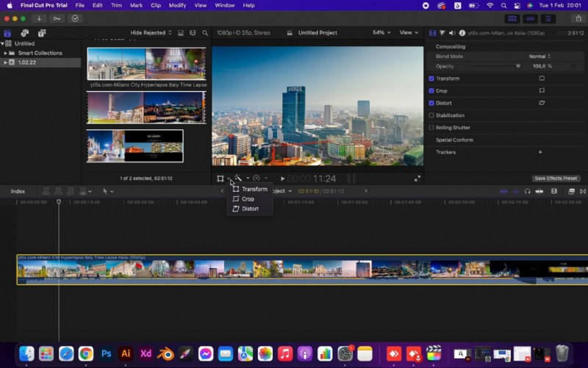Image resolution: width=588 pixels, height=368 pixels.
Task: Click the connect clip to primary storyline icon
Action: (x=46, y=192)
